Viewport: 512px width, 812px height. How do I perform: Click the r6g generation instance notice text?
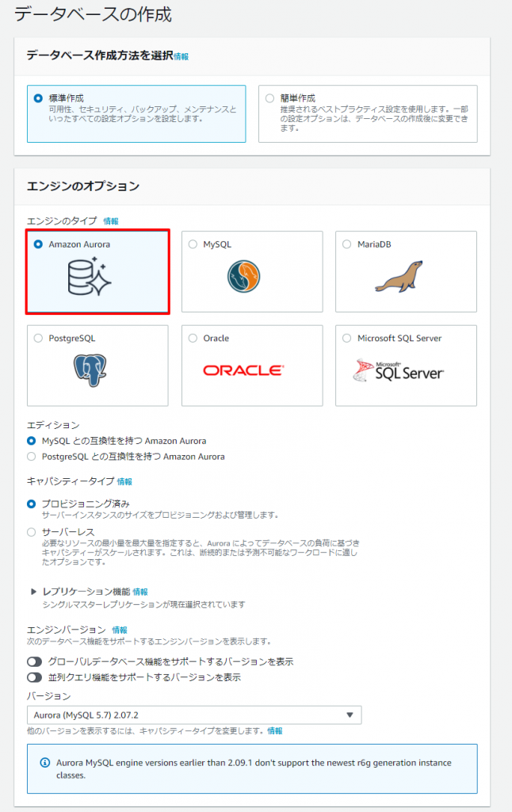pyautogui.click(x=254, y=769)
